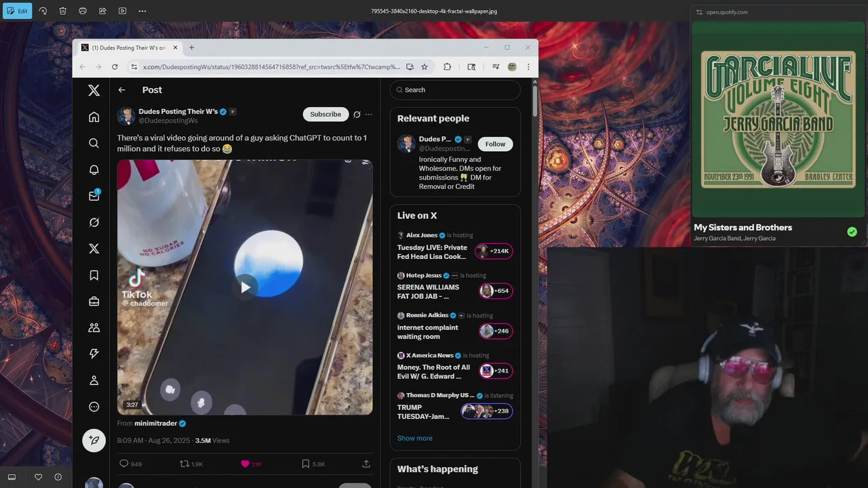
Task: Open X home logo in sidebar
Action: tap(94, 90)
